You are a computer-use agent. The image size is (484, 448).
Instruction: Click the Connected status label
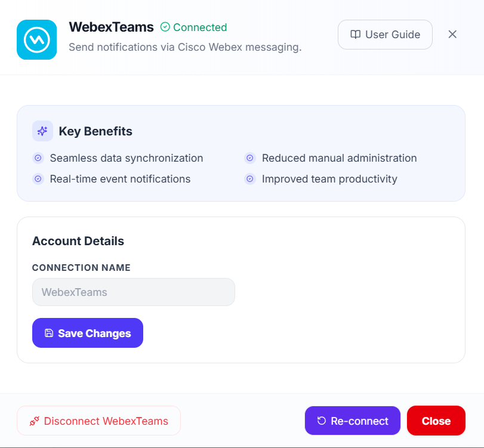point(200,27)
